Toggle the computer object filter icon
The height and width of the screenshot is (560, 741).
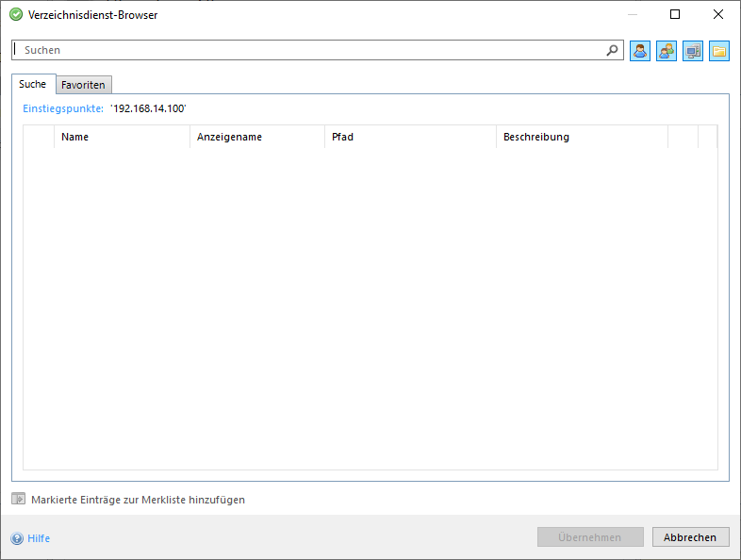(693, 51)
